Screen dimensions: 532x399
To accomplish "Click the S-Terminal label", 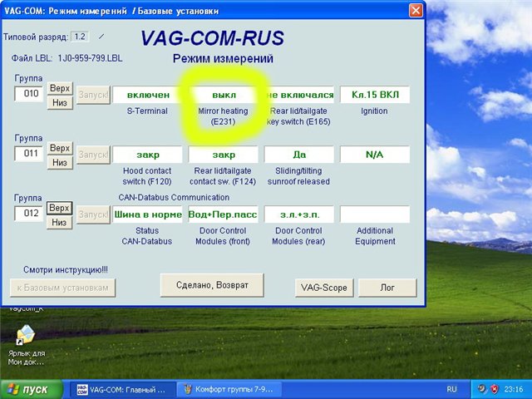I will pyautogui.click(x=147, y=111).
